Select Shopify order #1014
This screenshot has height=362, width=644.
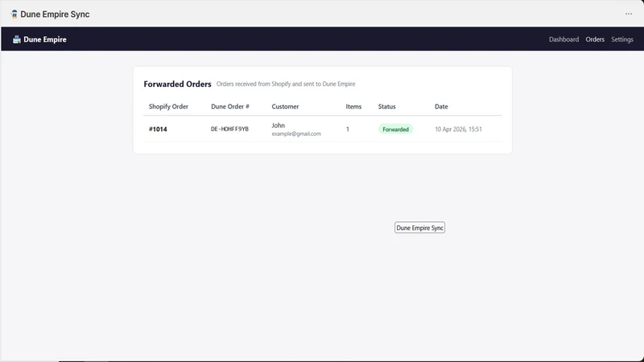click(x=158, y=129)
